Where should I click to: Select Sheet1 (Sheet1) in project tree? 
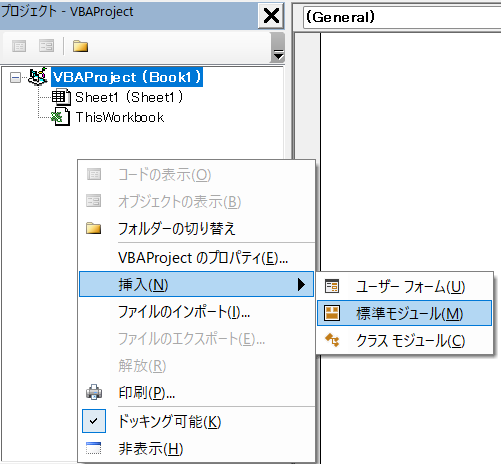tap(129, 97)
